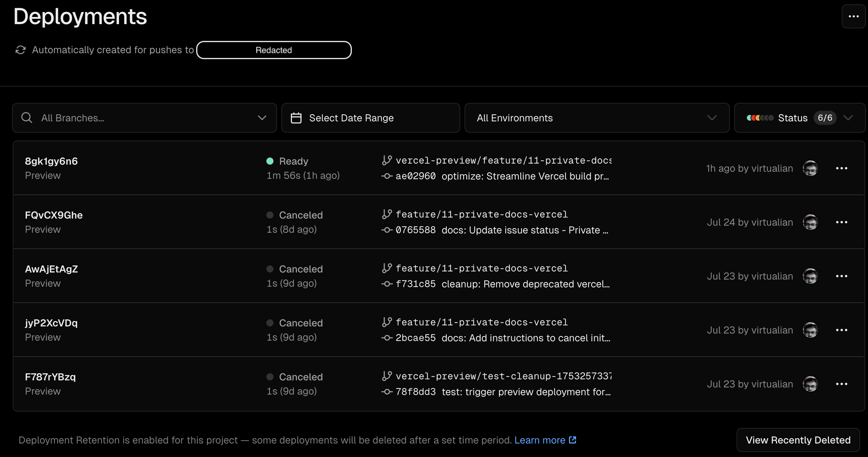Expand the All Branches dropdown
This screenshot has width=868, height=457.
[x=262, y=118]
